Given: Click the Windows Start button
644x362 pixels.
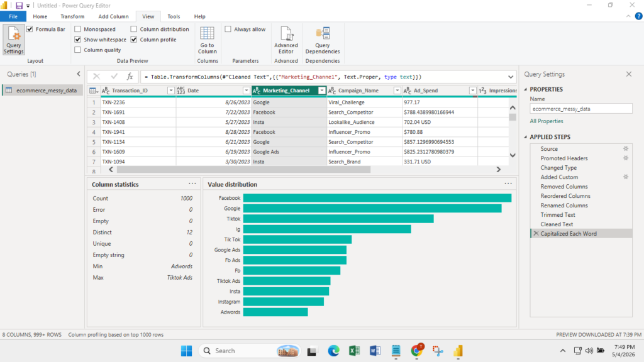Looking at the screenshot, I should coord(186,351).
